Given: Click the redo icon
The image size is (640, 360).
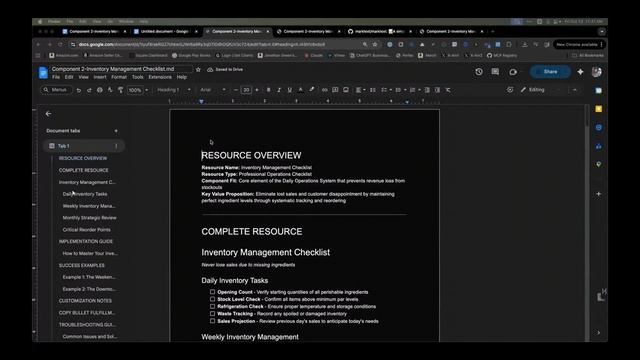Looking at the screenshot, I should pos(89,90).
